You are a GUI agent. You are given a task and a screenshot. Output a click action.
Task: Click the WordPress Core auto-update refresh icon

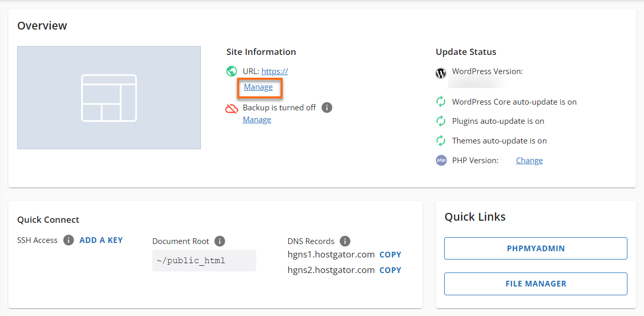(x=440, y=102)
